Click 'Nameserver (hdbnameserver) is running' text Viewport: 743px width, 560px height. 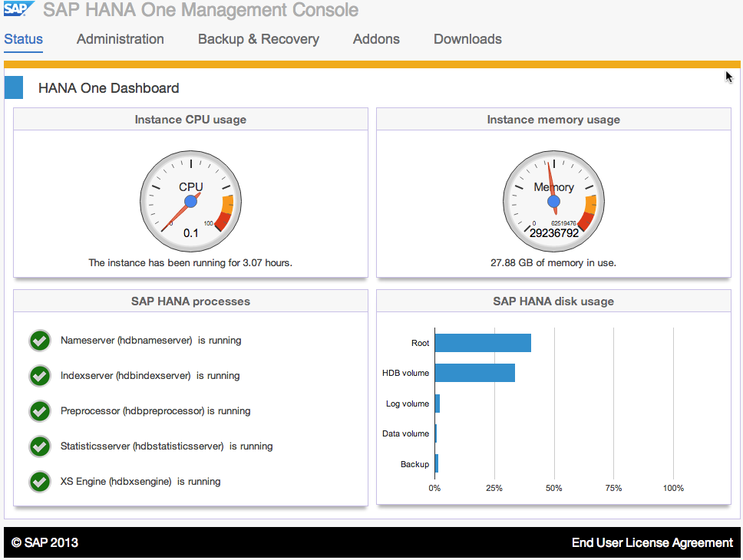(150, 340)
